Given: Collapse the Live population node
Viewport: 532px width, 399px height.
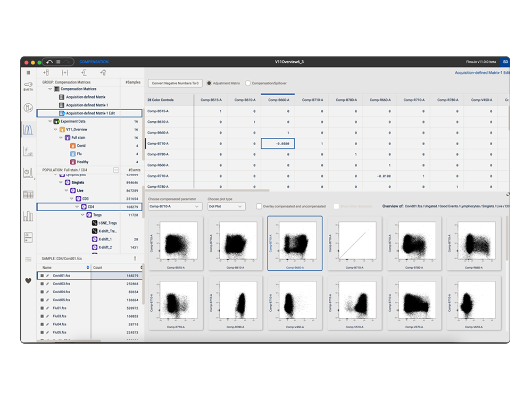Looking at the screenshot, I should point(66,190).
